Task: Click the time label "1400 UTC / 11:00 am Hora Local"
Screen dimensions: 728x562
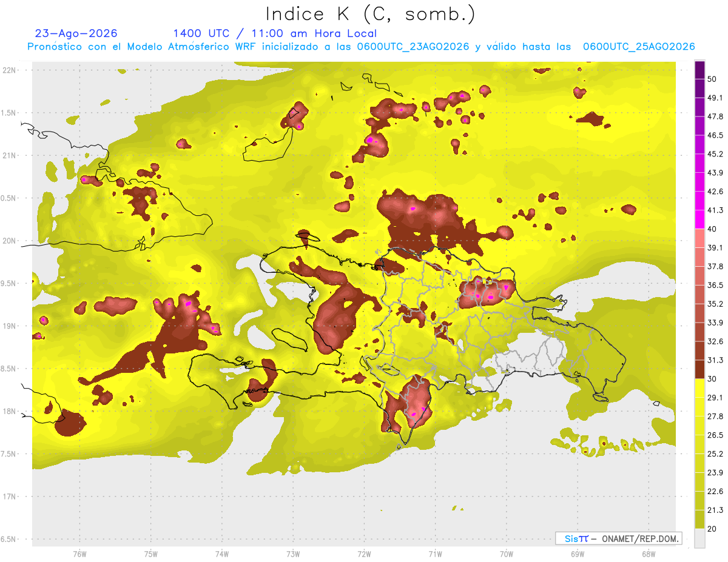Action: [x=275, y=33]
